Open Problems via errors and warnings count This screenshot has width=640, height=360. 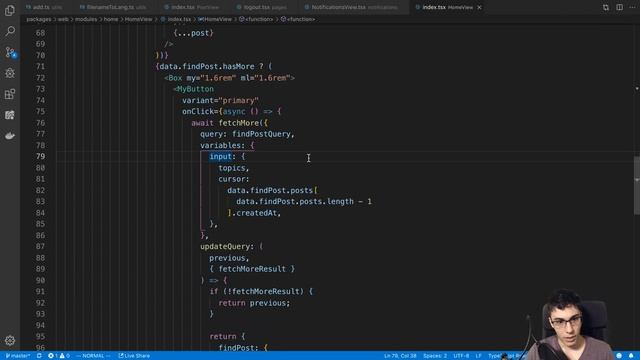pyautogui.click(x=59, y=356)
